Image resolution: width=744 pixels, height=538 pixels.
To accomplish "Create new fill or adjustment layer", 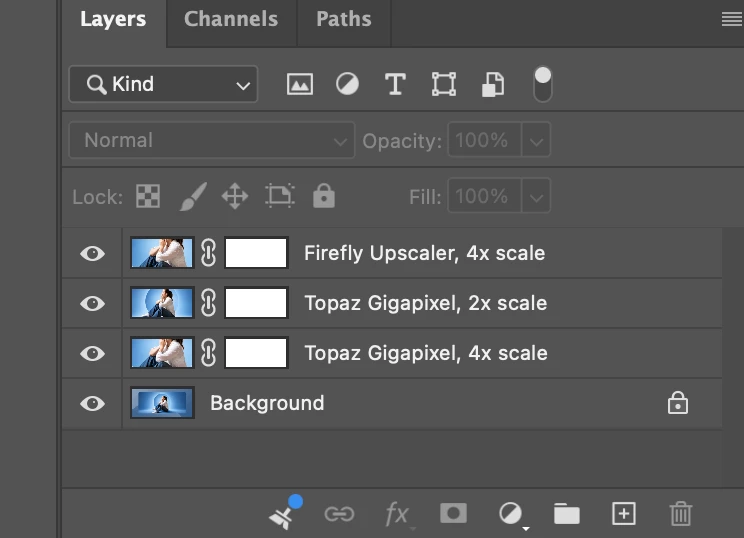I will pos(512,514).
